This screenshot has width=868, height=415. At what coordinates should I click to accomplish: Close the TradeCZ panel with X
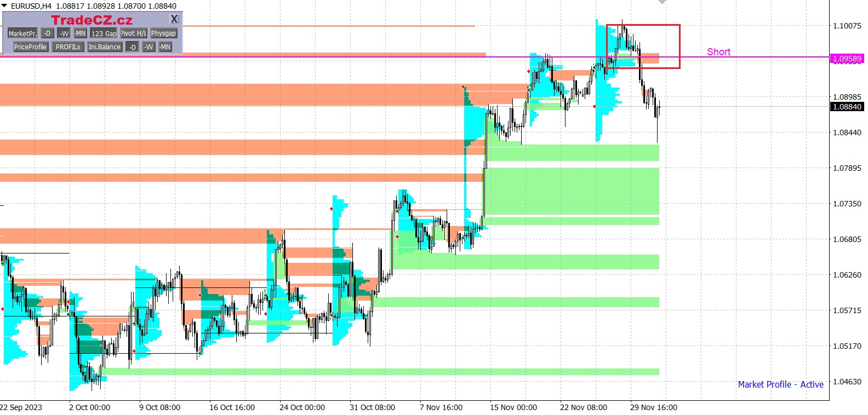[x=174, y=19]
